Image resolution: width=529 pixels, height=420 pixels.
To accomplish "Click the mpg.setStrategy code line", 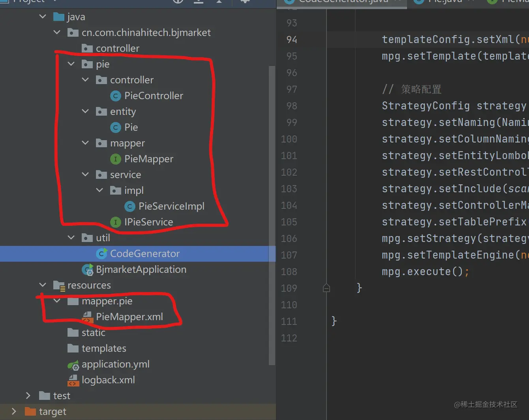I will click(x=455, y=238).
